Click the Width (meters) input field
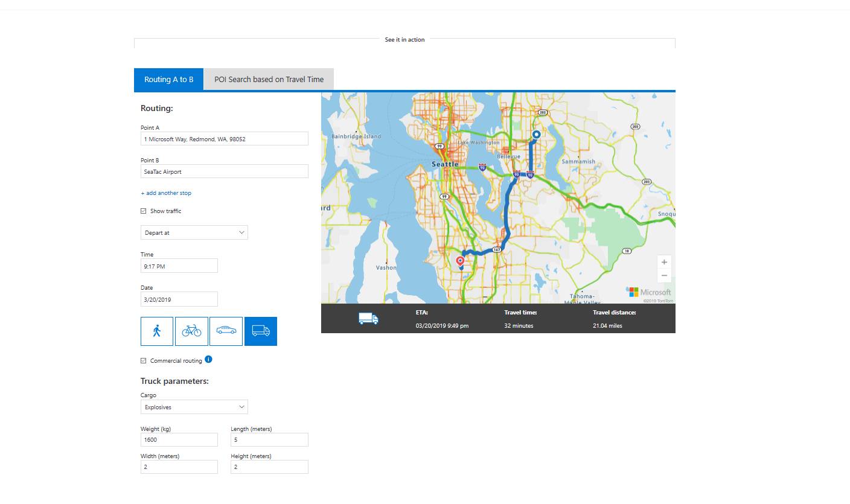 click(179, 467)
